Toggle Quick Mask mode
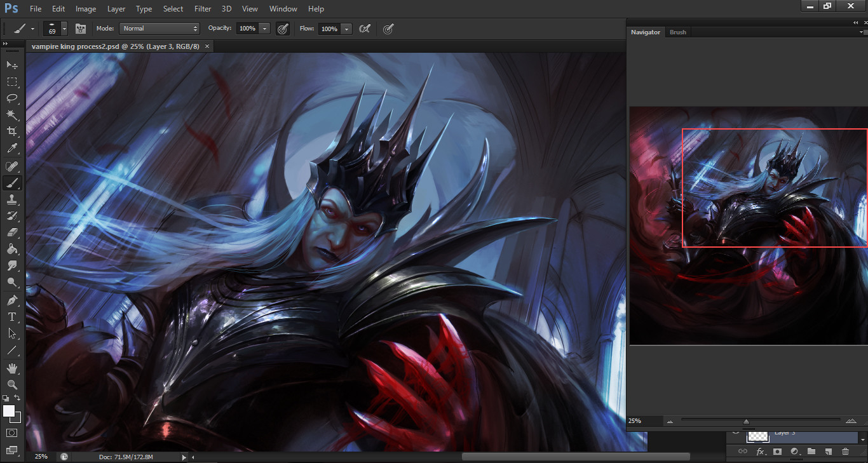Viewport: 868px width, 463px height. tap(12, 433)
